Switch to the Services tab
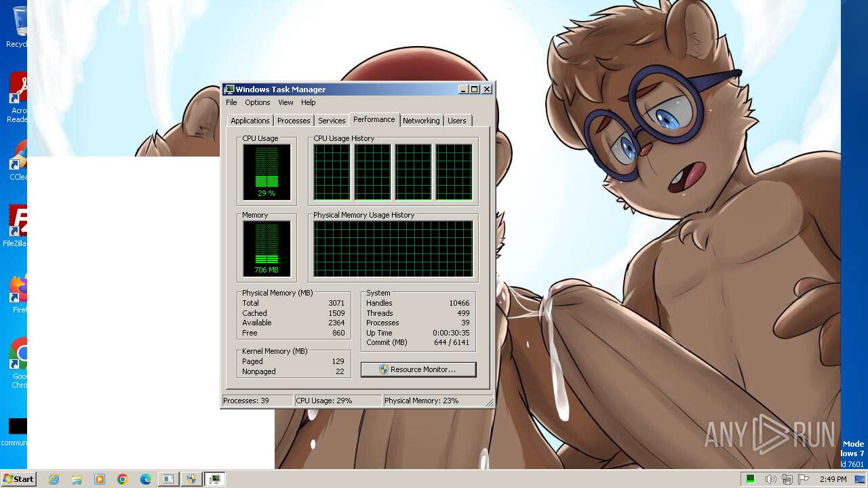This screenshot has height=488, width=868. pyautogui.click(x=332, y=121)
